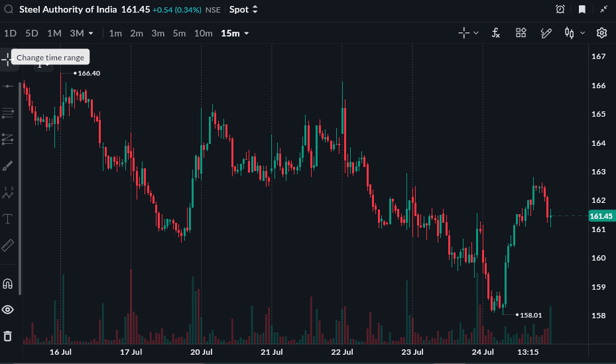Select the horizontal lines tool in sidebar
The height and width of the screenshot is (364, 616).
pyautogui.click(x=7, y=113)
